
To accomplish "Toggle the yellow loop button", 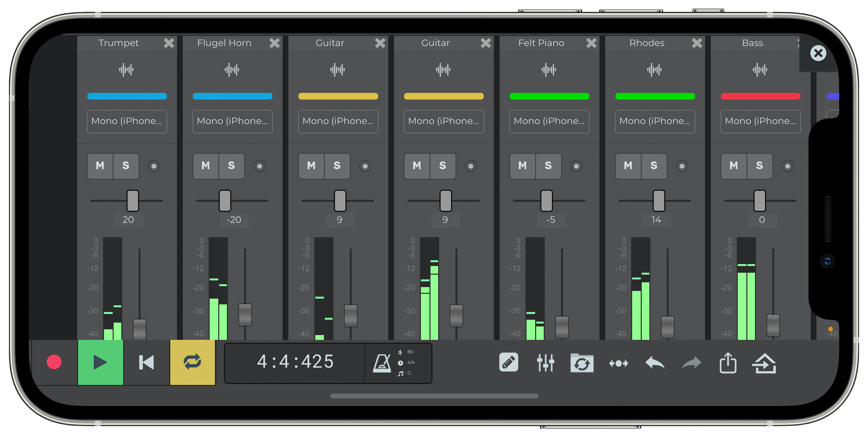I will coord(192,362).
